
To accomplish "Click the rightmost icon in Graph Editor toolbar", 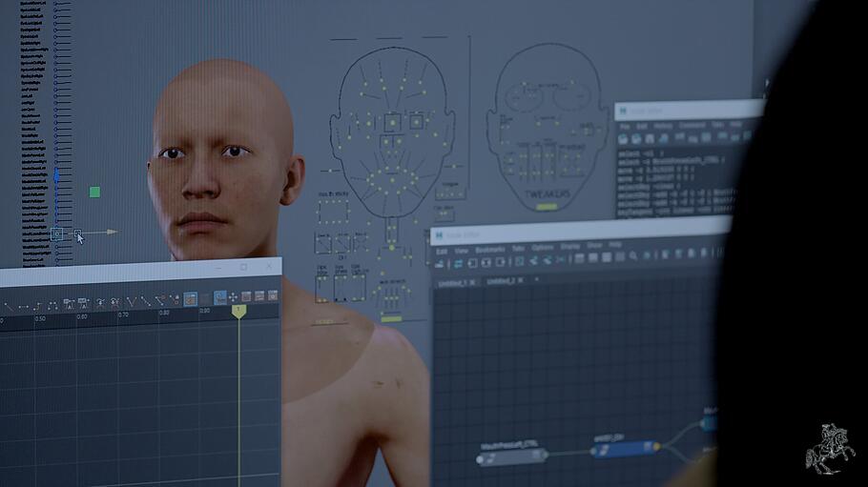I will (x=273, y=295).
